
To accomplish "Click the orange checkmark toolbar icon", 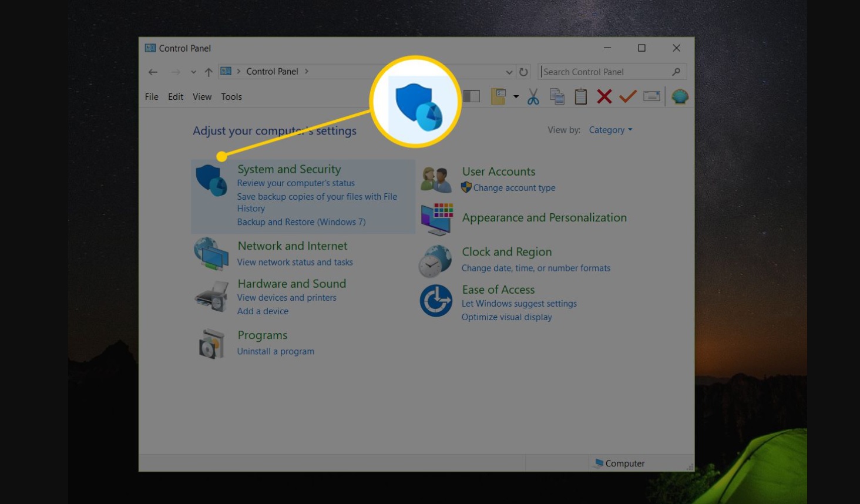I will pos(628,96).
